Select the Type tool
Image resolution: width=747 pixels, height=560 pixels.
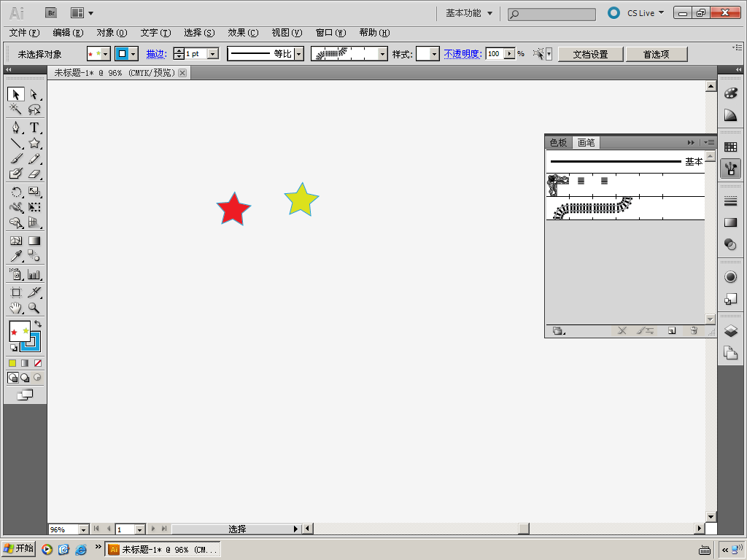point(34,127)
